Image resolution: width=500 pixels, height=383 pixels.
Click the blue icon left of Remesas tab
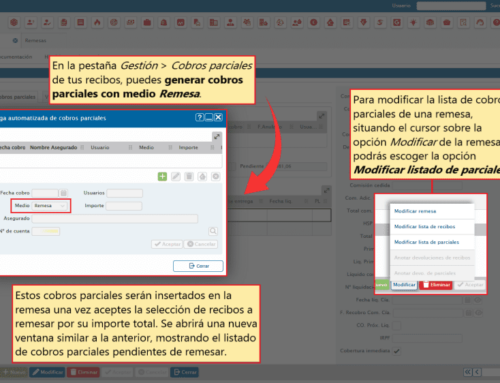(x=15, y=40)
